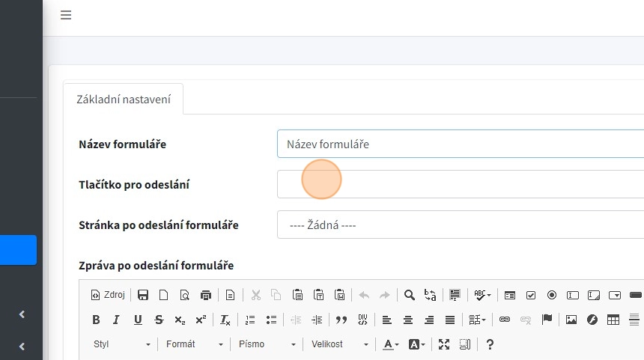Insert radio button form element
Viewport: 644px width, 360px height.
coord(552,295)
